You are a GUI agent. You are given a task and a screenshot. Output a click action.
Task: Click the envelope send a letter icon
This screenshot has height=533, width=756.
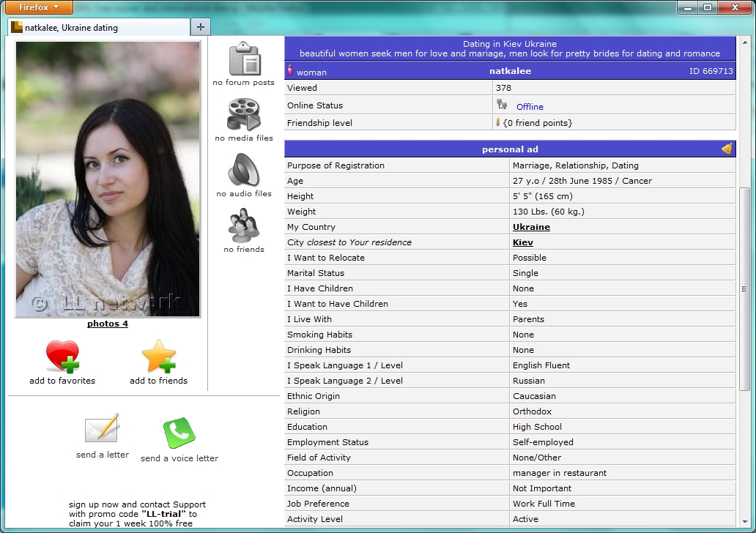[103, 428]
